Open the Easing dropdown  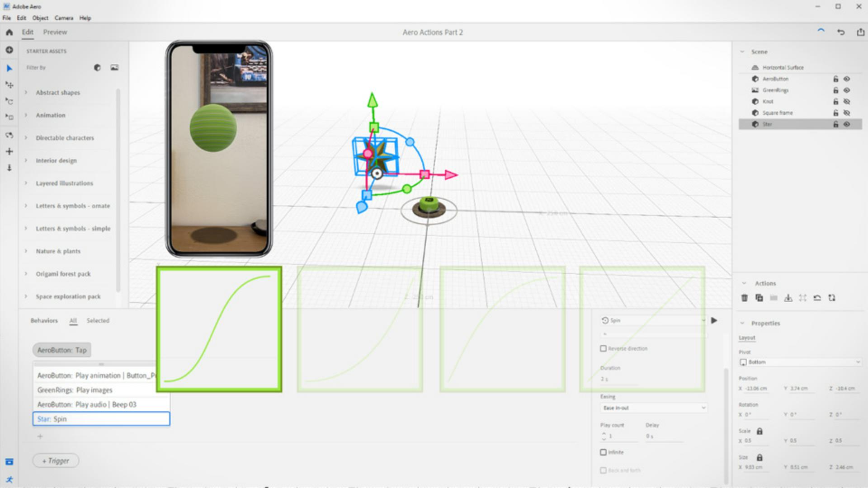pyautogui.click(x=654, y=408)
